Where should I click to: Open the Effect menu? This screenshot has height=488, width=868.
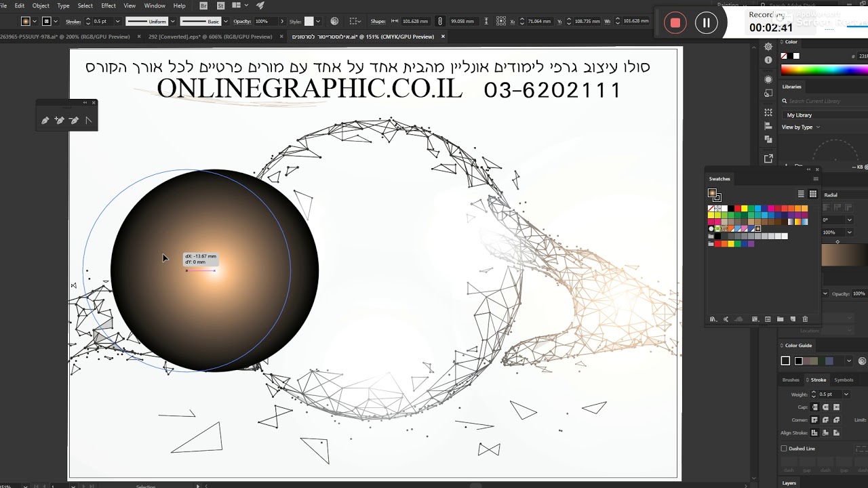[108, 5]
